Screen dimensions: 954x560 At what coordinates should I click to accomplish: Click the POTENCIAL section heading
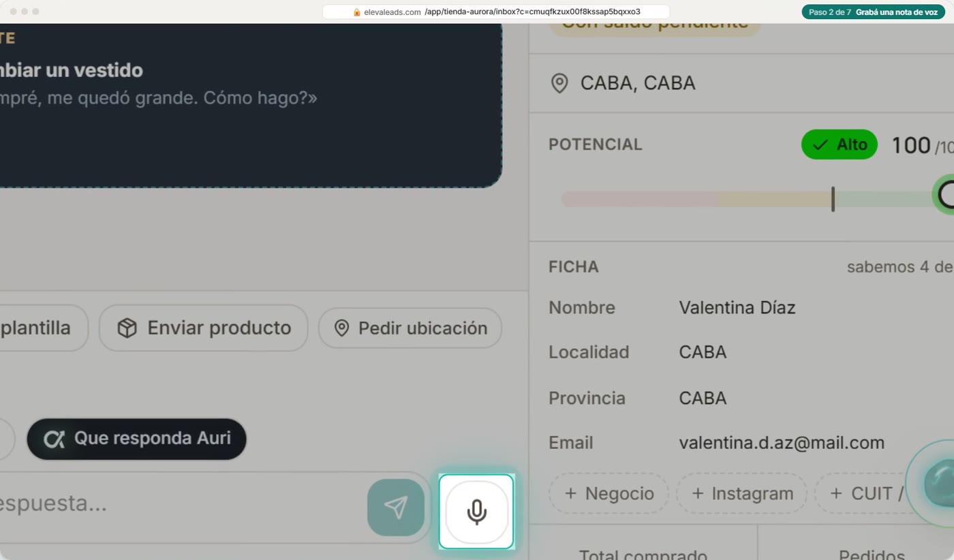pos(596,144)
